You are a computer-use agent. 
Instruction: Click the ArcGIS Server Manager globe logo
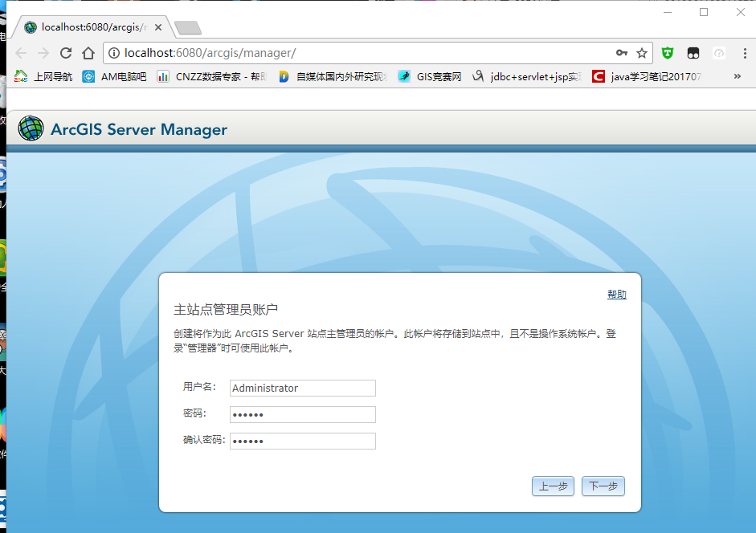coord(31,128)
